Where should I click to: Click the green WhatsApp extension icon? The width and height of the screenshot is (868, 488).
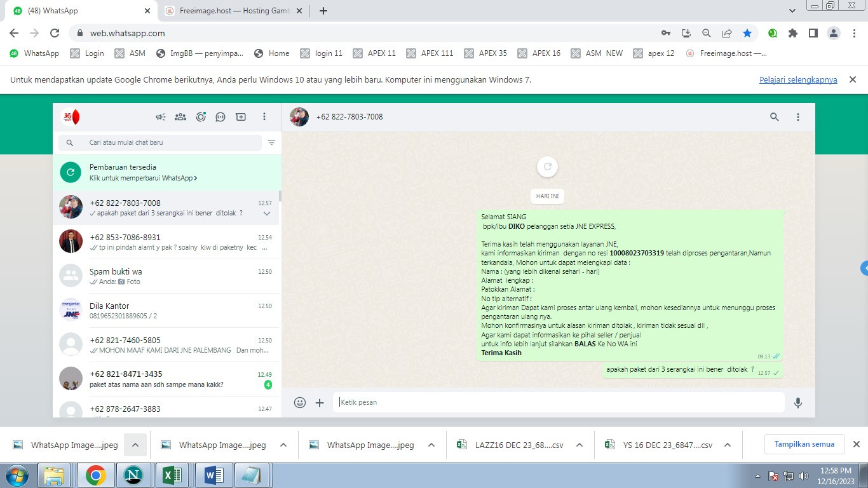click(773, 33)
